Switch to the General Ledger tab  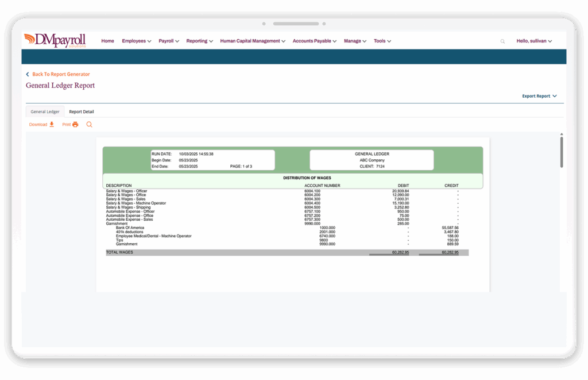coord(45,112)
